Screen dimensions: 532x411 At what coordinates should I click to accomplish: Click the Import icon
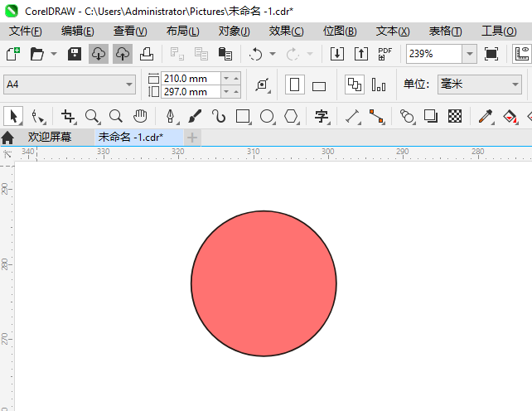click(x=337, y=54)
